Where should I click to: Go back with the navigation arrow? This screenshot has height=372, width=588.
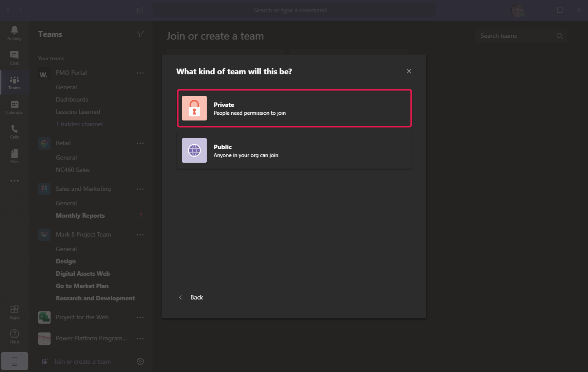coord(8,10)
